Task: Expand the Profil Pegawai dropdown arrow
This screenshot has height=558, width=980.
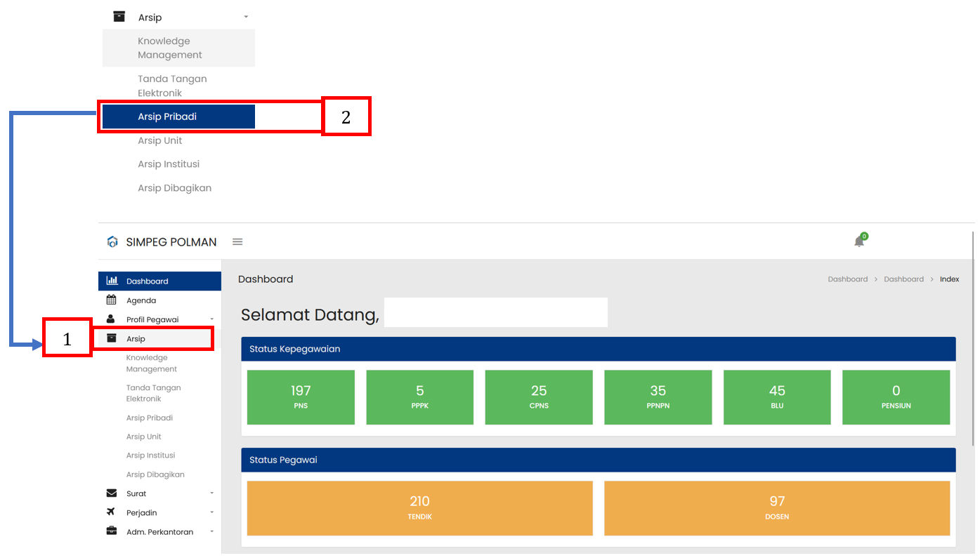Action: (212, 320)
